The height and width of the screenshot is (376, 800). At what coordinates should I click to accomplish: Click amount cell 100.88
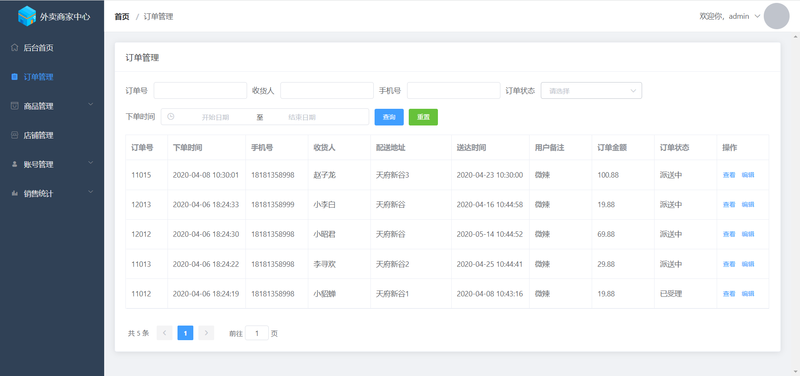pos(608,175)
